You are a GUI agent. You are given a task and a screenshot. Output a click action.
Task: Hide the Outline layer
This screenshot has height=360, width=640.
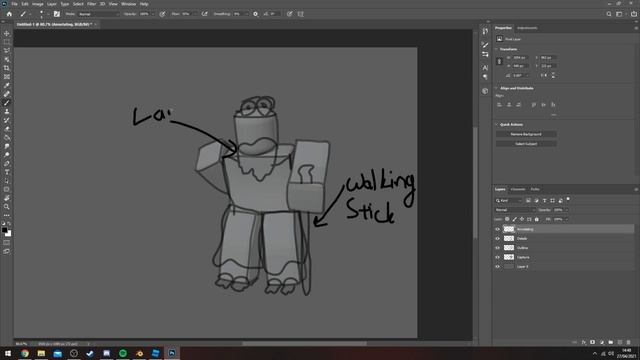497,248
